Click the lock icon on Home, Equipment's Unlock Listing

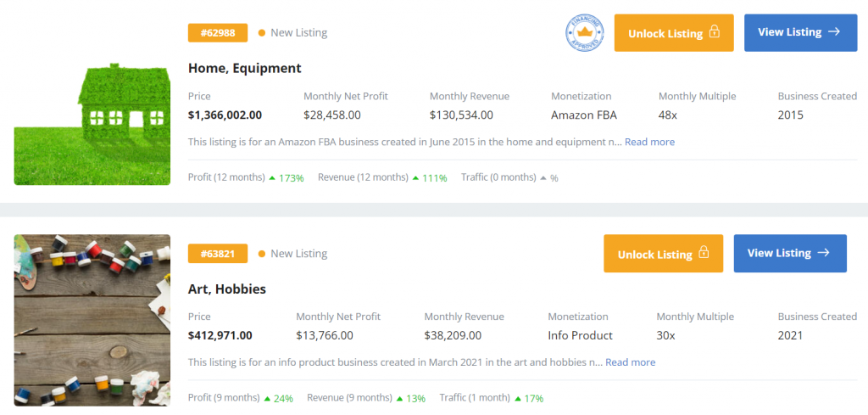tap(714, 33)
